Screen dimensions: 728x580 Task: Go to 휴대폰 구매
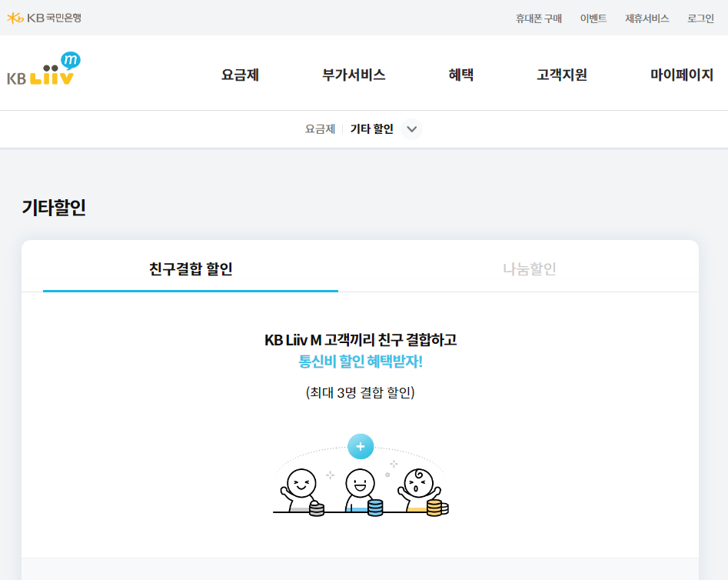tap(540, 18)
